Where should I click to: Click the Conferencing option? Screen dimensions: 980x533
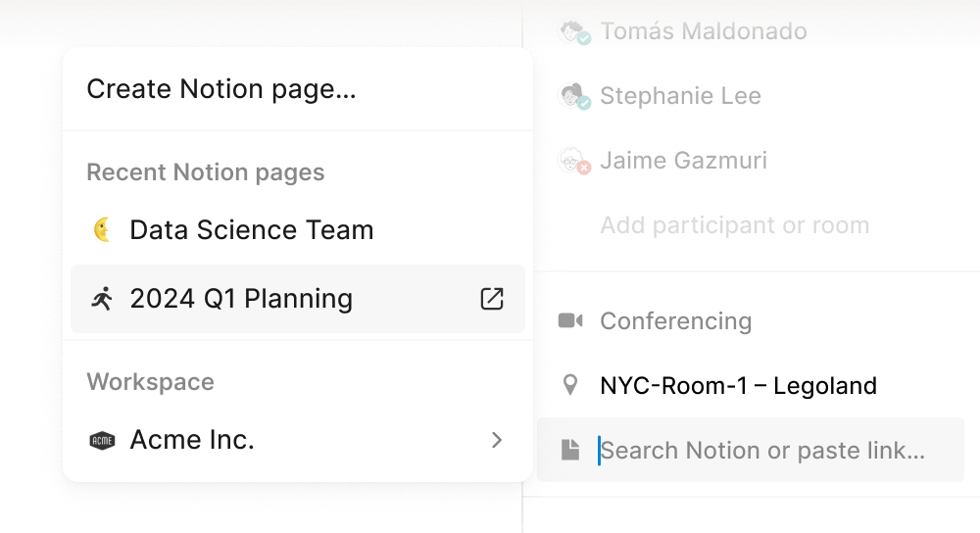676,321
